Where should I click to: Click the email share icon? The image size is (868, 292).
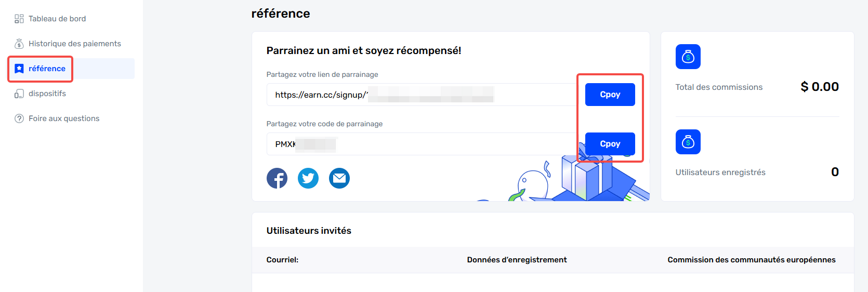pyautogui.click(x=339, y=178)
